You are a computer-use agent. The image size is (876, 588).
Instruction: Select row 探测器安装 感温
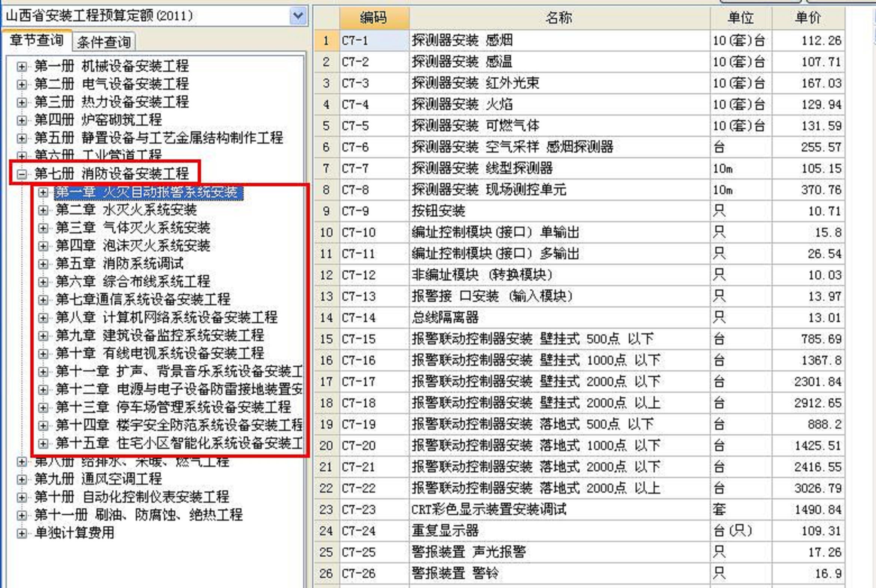click(x=580, y=61)
